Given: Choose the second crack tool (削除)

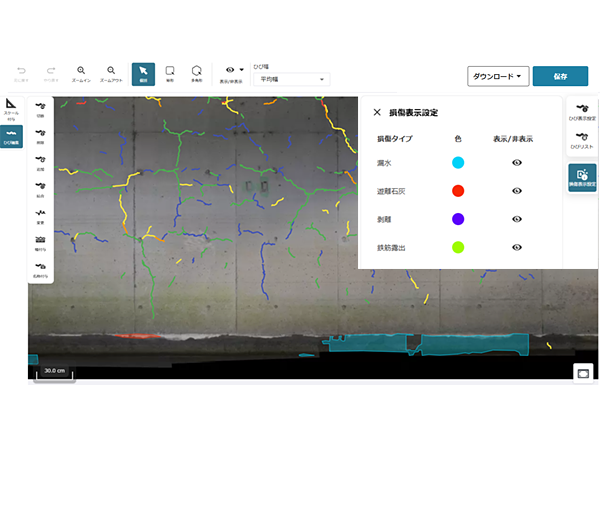Looking at the screenshot, I should (x=40, y=135).
